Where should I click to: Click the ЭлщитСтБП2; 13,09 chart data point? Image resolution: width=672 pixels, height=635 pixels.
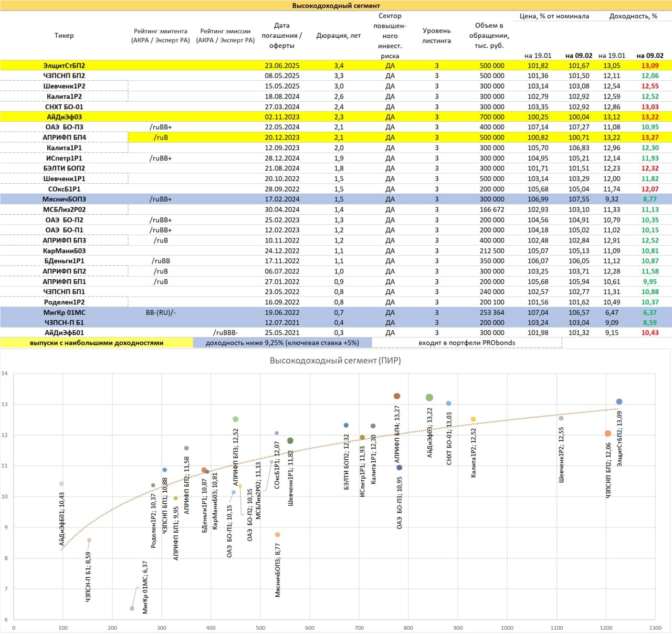619,402
